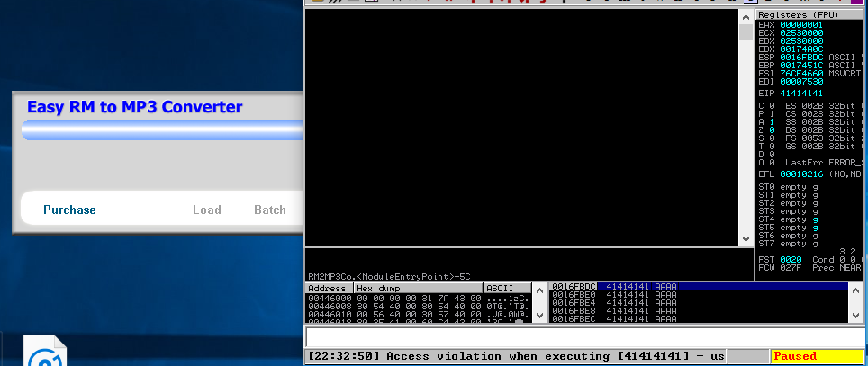The height and width of the screenshot is (366, 868).
Task: Select the ECX register value
Action: pos(801,33)
